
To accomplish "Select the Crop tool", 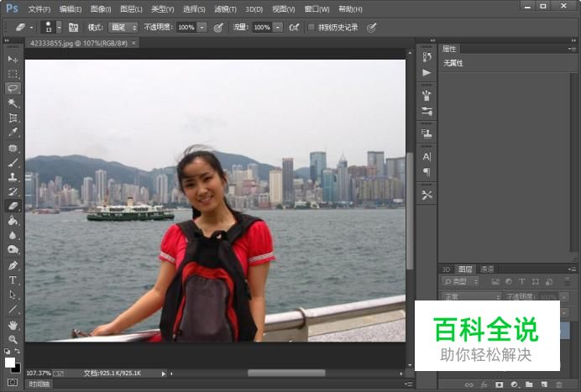I will [x=13, y=118].
